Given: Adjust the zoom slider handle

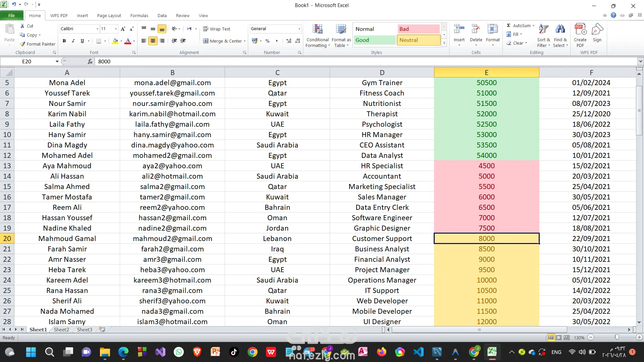Looking at the screenshot, I should pos(617,337).
